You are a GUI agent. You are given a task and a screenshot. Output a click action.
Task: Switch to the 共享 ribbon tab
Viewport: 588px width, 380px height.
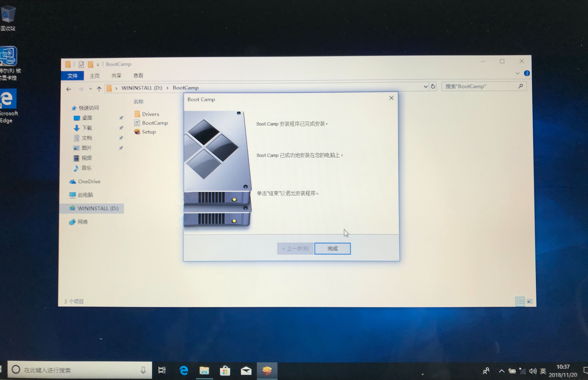pos(116,75)
